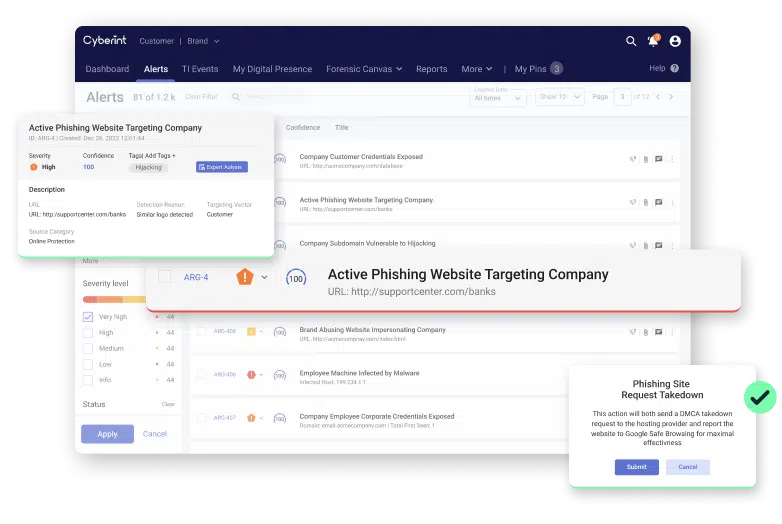The height and width of the screenshot is (524, 782).
Task: Switch to the TI Events tab
Action: pos(200,69)
